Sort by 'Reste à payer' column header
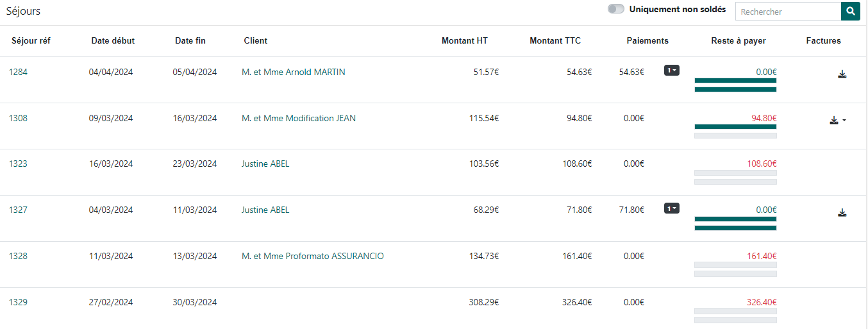Viewport: 868px width, 329px height. click(738, 41)
